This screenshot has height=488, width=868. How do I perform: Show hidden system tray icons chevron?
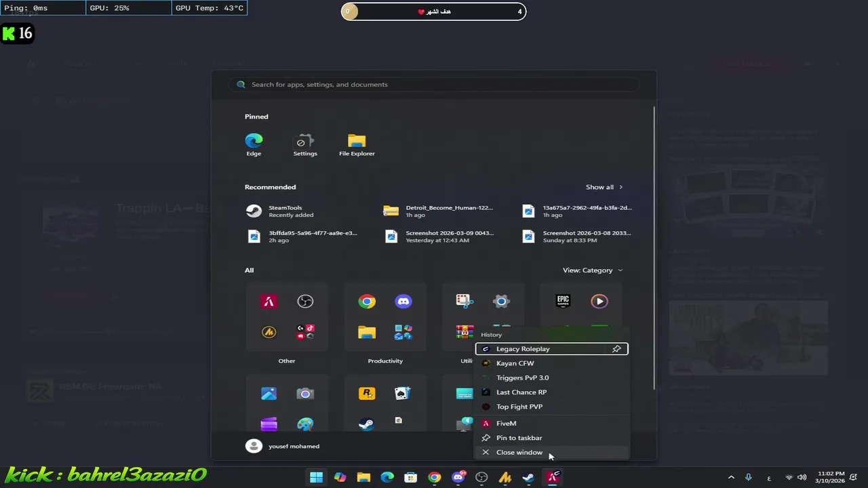click(x=731, y=477)
